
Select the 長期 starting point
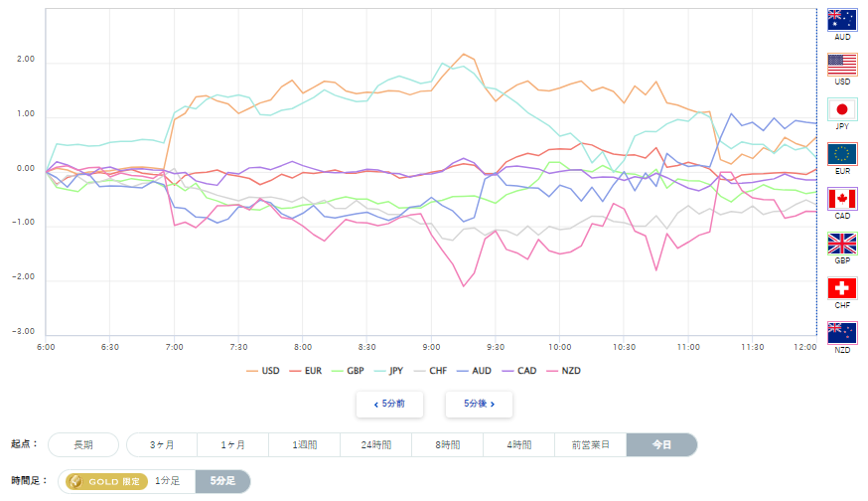(x=83, y=445)
